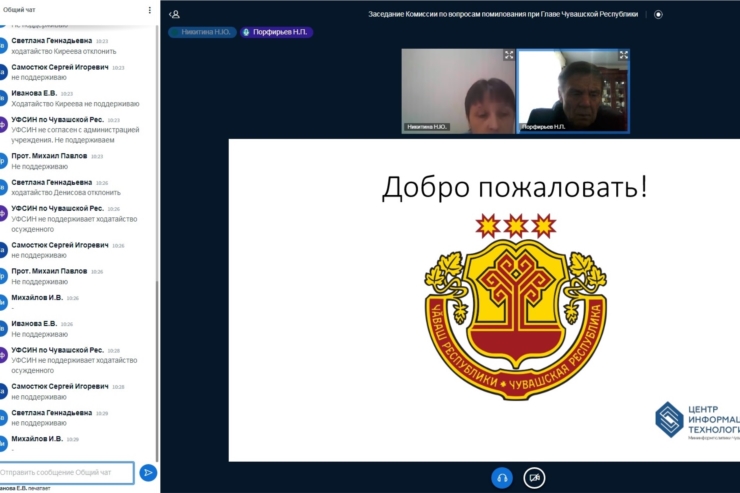Click the message input field Общий чат

click(x=67, y=472)
